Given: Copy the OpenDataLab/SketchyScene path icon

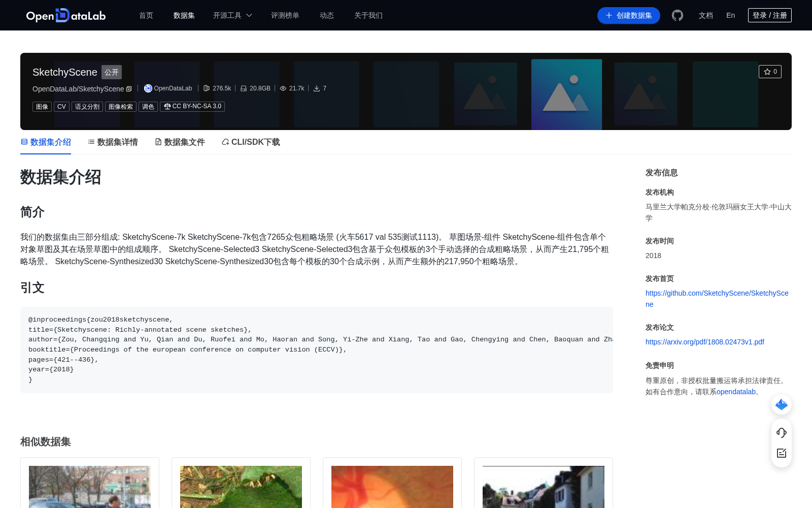Looking at the screenshot, I should (129, 89).
